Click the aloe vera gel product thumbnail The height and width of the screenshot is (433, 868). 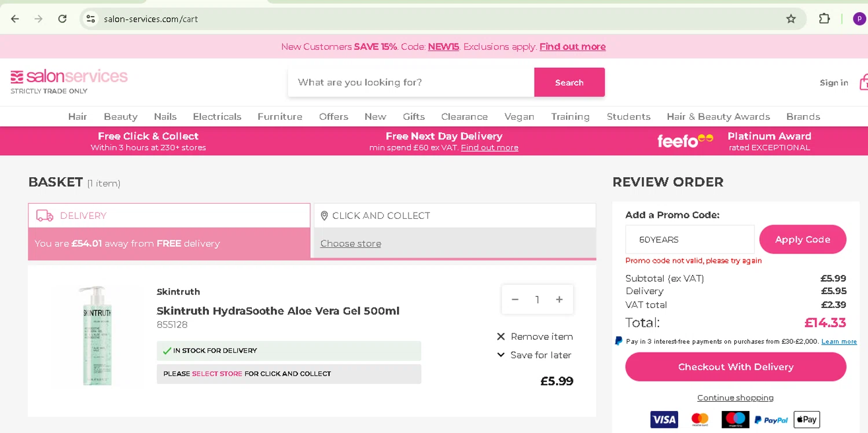97,336
